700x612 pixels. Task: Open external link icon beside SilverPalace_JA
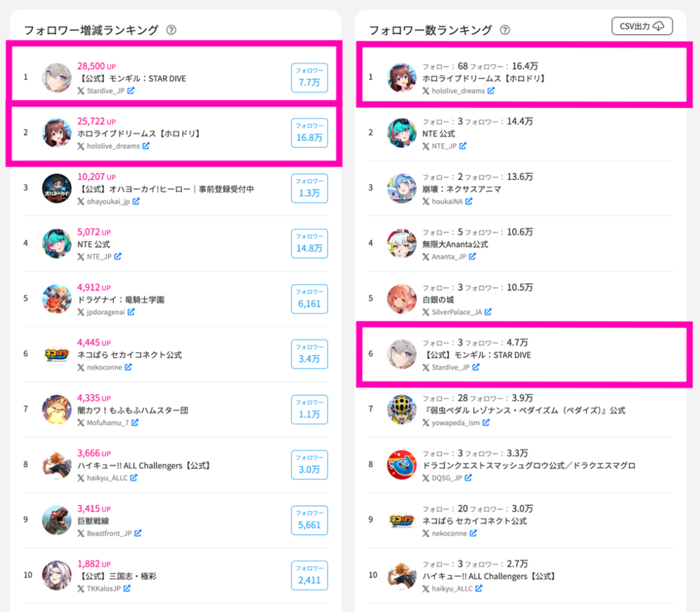click(488, 312)
